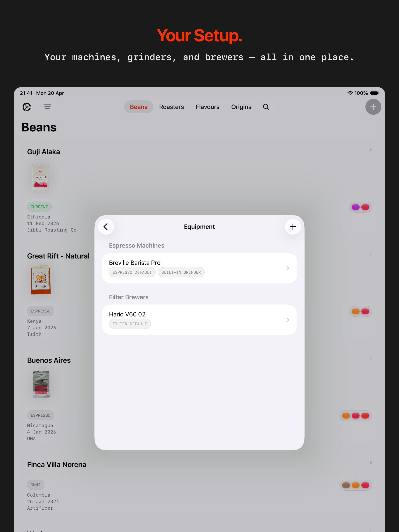
Task: Add new equipment with the plus button
Action: (x=293, y=226)
